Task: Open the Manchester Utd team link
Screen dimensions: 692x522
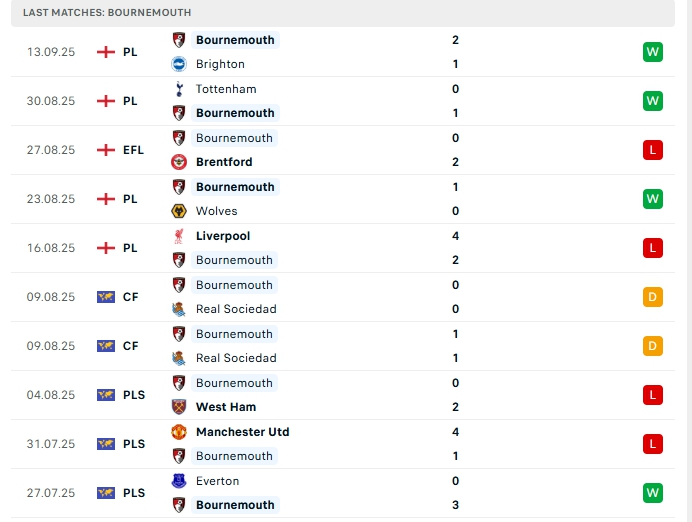Action: (242, 432)
